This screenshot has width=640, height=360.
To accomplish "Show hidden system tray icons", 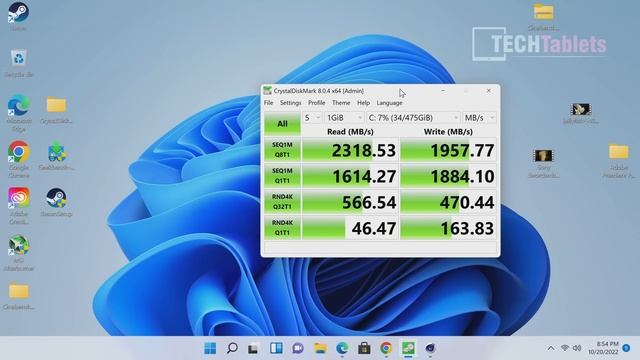I will pos(551,348).
